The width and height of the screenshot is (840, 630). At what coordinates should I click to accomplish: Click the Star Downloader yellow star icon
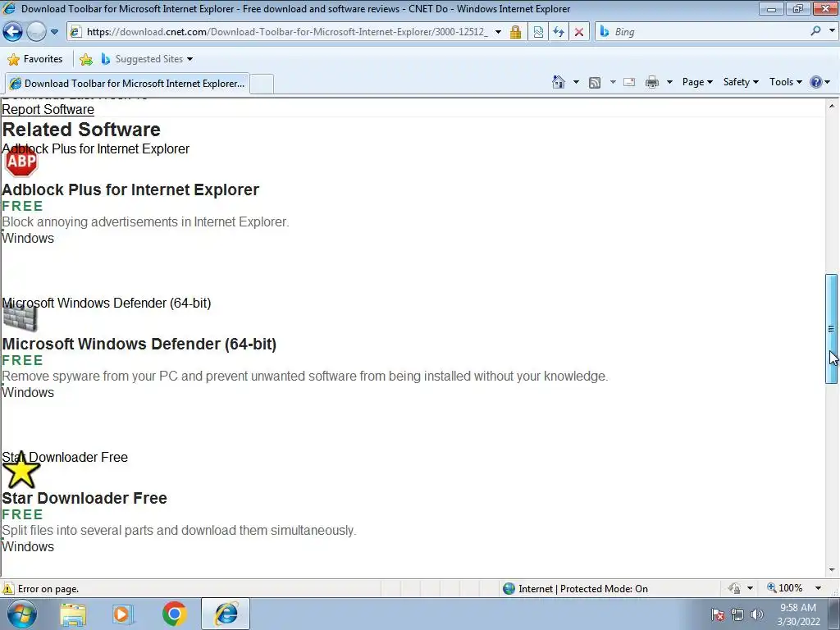pos(21,470)
